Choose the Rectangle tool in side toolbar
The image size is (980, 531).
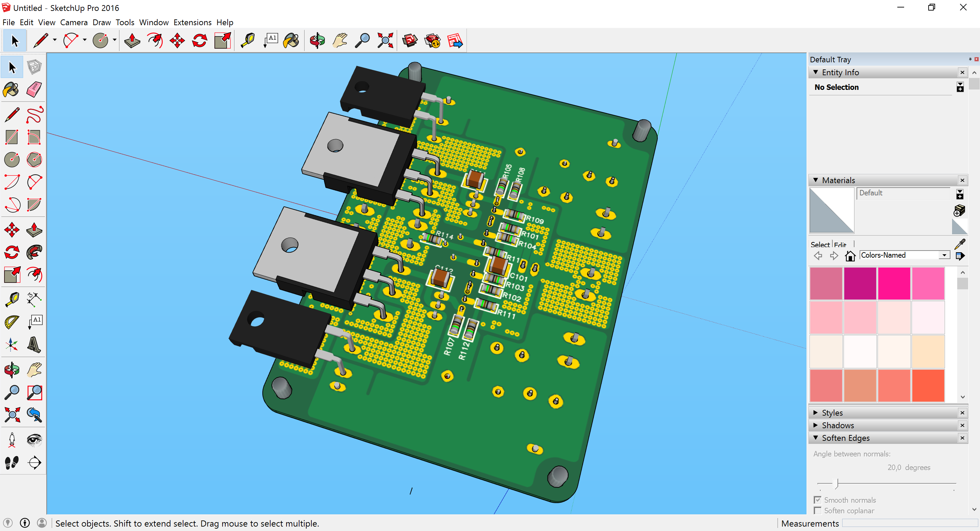point(12,138)
